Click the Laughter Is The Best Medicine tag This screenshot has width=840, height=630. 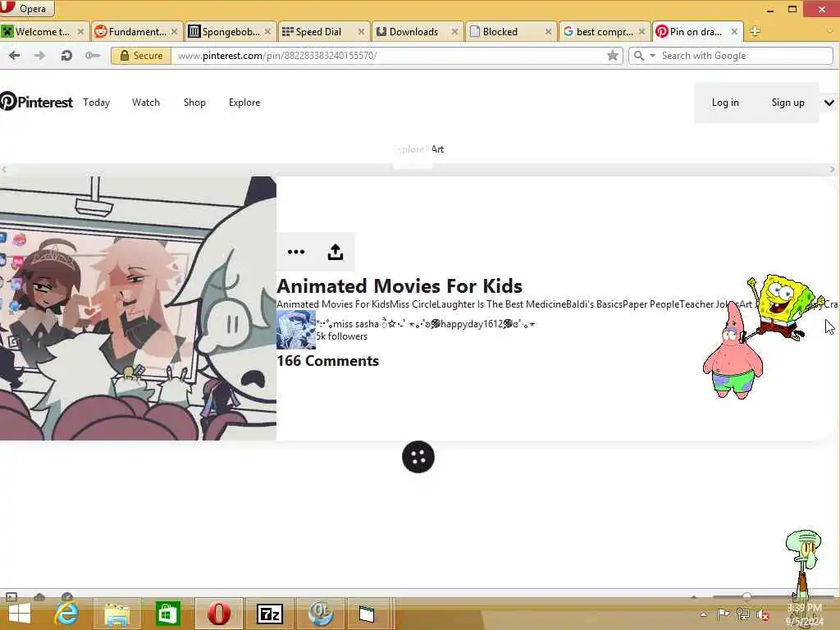pyautogui.click(x=501, y=304)
